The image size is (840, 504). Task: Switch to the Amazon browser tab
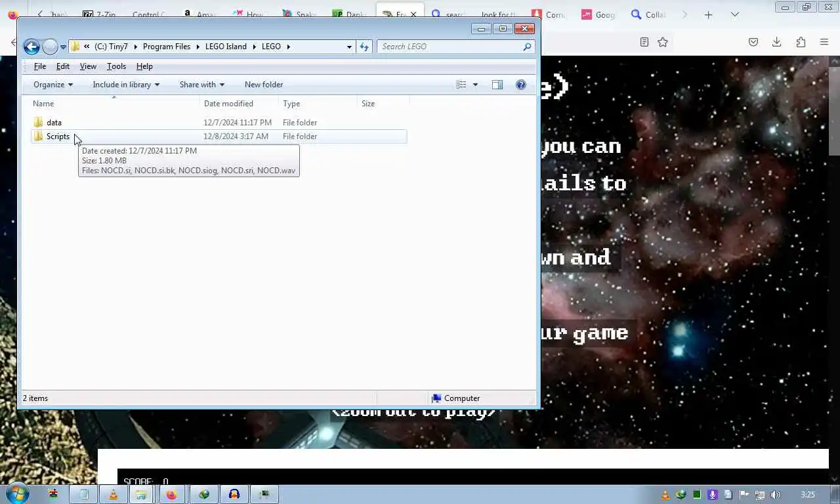tap(198, 14)
